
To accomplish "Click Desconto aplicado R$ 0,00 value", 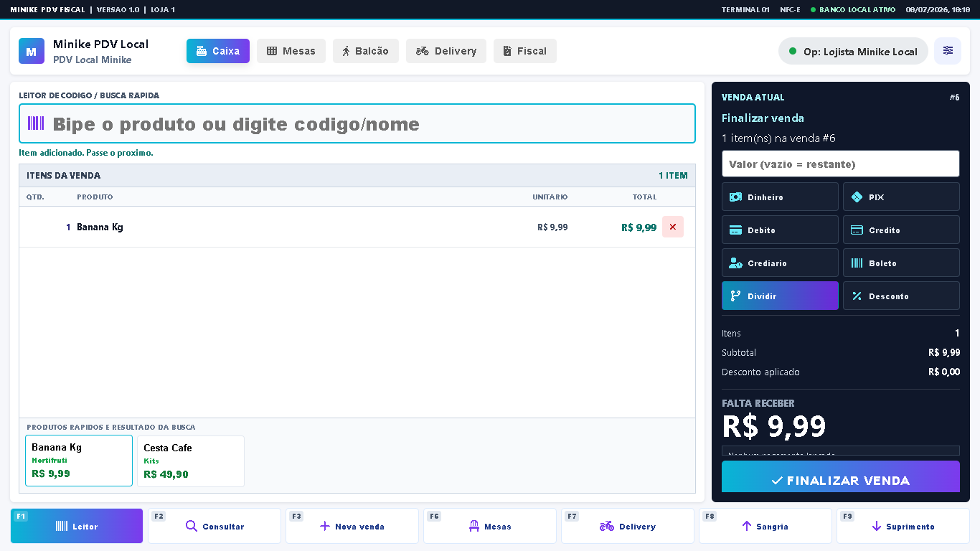I will coord(944,372).
